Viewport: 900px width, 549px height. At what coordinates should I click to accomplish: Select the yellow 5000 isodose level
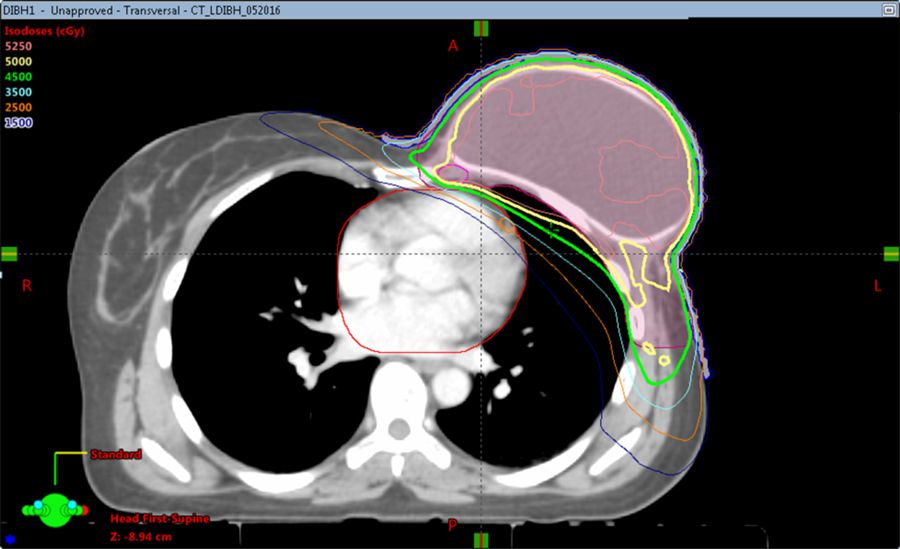point(19,61)
